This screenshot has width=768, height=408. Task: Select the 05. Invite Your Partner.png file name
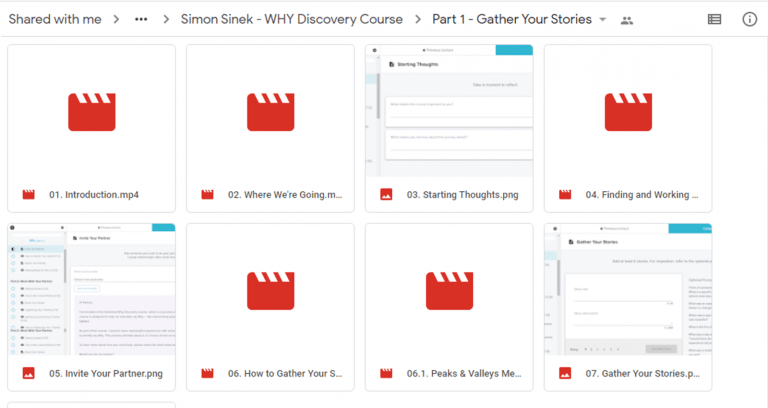pyautogui.click(x=106, y=373)
